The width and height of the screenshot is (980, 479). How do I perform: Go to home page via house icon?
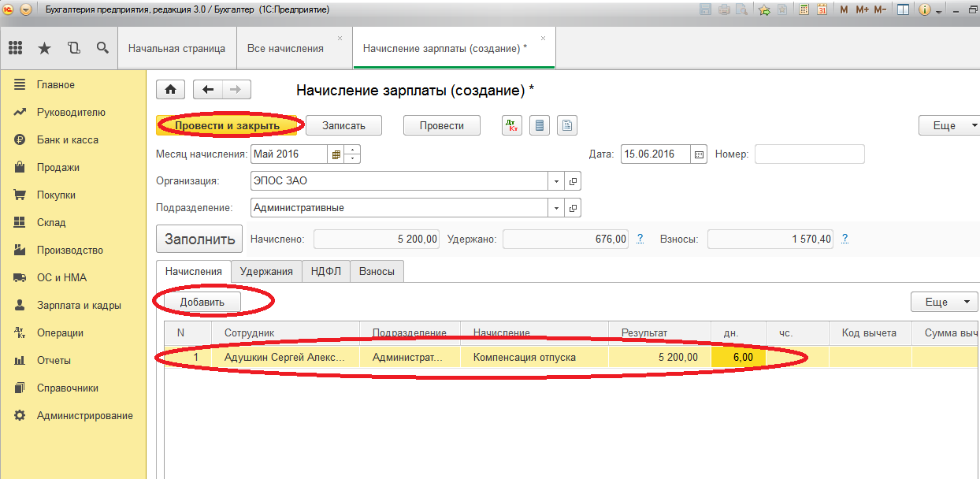(169, 90)
